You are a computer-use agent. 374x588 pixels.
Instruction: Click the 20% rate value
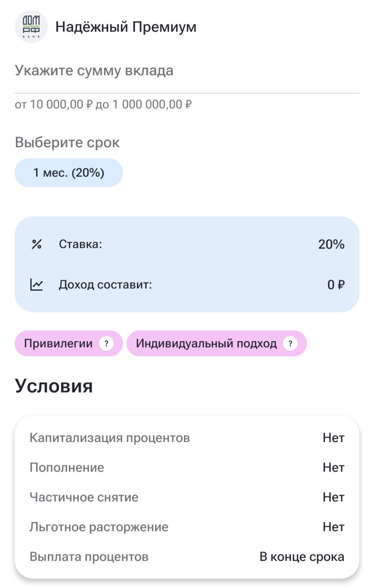click(331, 244)
